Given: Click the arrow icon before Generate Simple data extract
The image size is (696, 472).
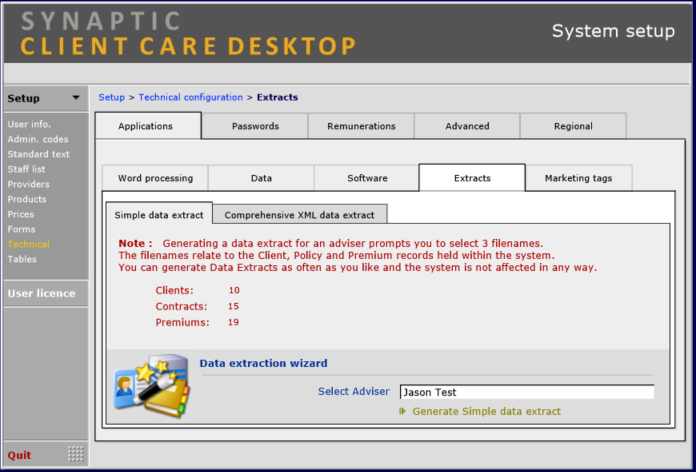Looking at the screenshot, I should [402, 411].
